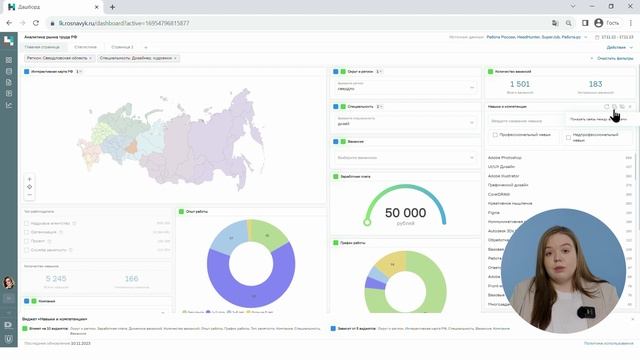The image size is (640, 360).
Task: Reset map position with the center icon
Action: pyautogui.click(x=29, y=187)
